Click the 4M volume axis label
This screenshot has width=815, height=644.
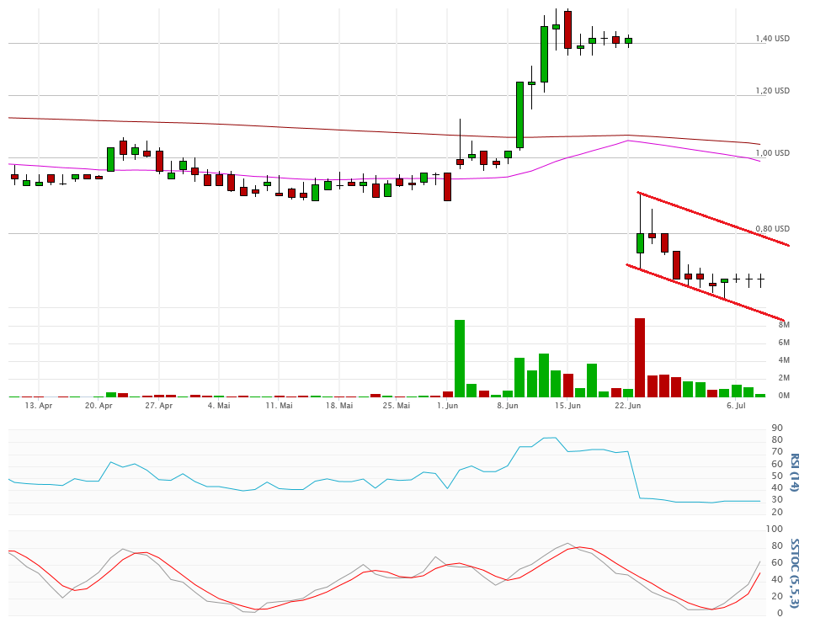[x=784, y=360]
